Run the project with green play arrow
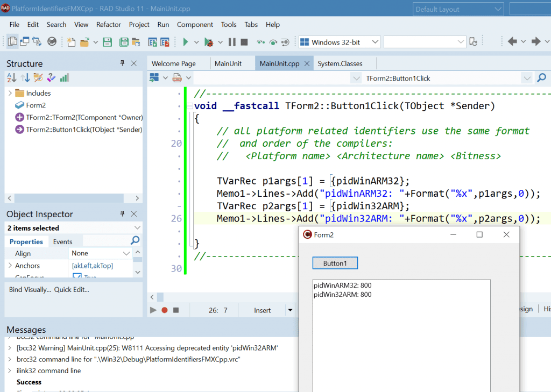551x392 pixels. pos(185,42)
